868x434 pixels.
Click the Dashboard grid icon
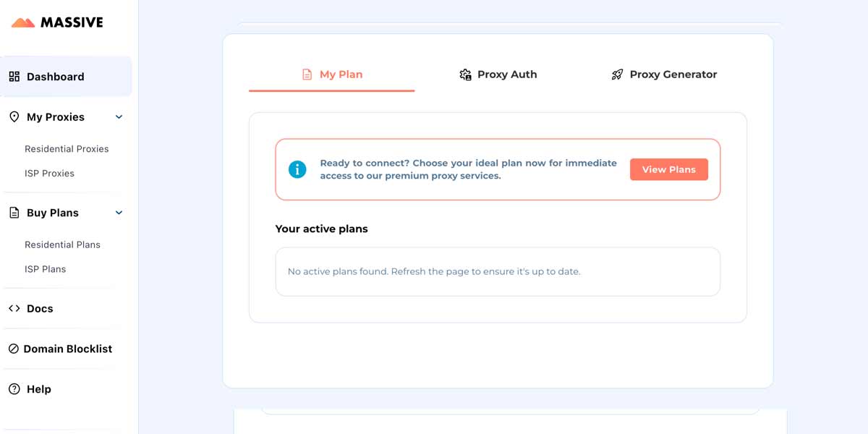coord(14,77)
